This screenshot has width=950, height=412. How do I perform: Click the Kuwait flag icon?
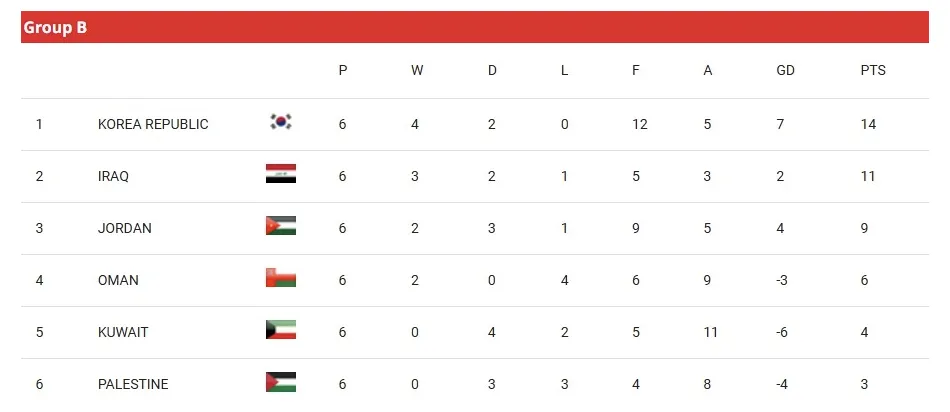[281, 331]
